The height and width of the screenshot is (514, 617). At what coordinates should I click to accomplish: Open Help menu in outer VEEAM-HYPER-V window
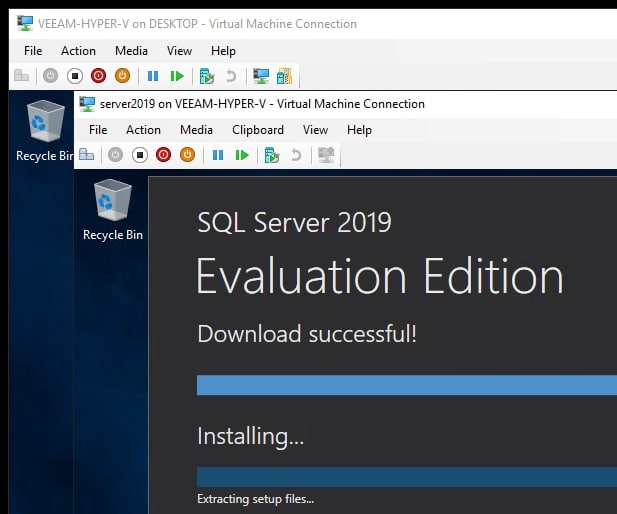[223, 51]
